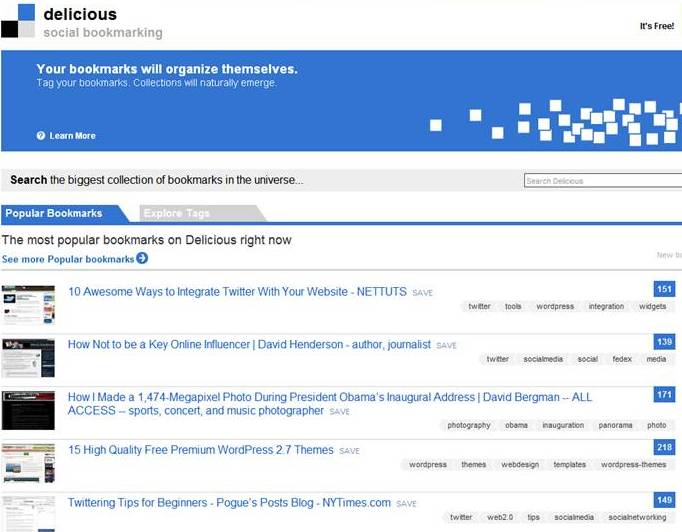Open '15 High Quality Free Premium WordPress' link
The image size is (682, 532).
point(200,450)
